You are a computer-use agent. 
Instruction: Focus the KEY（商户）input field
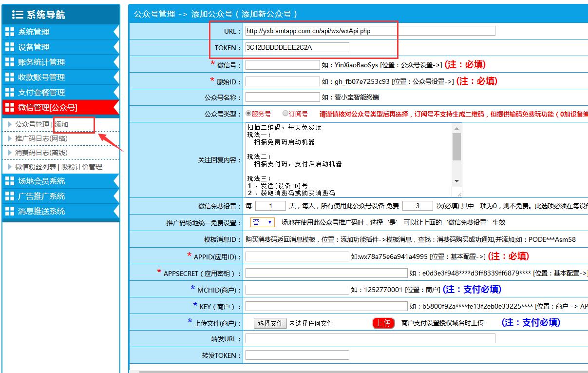pyautogui.click(x=326, y=306)
